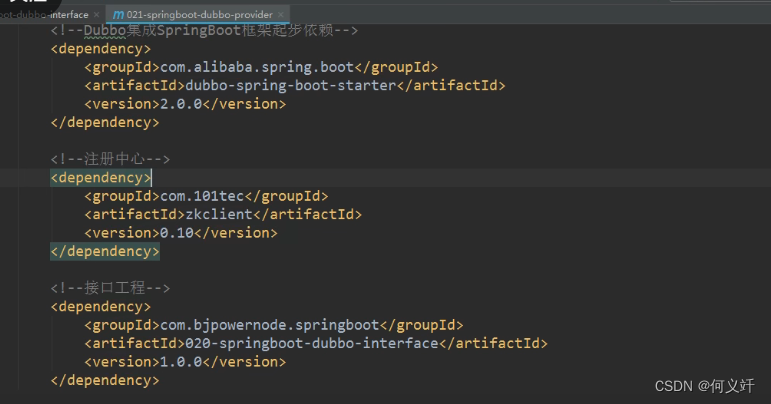The height and width of the screenshot is (404, 771).
Task: Switch to the 021-springboot-dubbo-provider tab
Action: click(199, 15)
